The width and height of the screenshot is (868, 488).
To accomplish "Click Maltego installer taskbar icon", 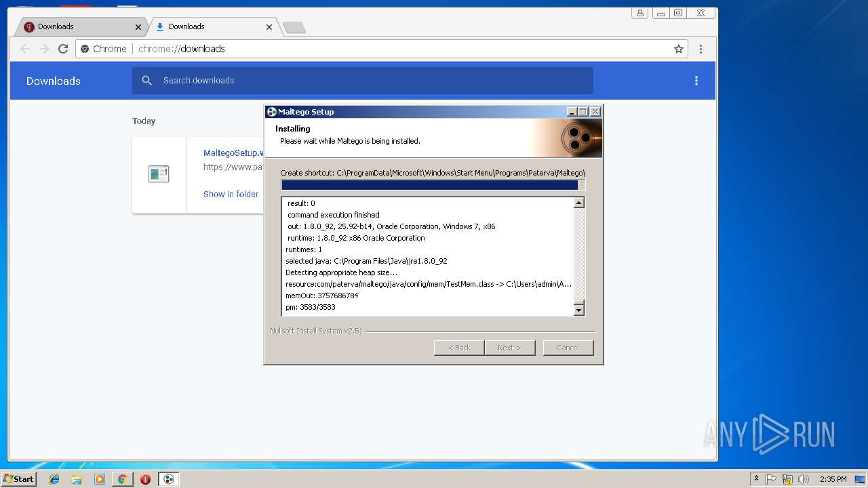I will point(169,479).
